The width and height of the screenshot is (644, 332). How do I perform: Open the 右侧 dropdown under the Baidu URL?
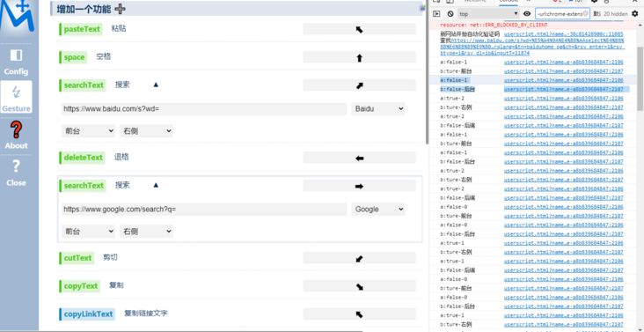pyautogui.click(x=147, y=131)
